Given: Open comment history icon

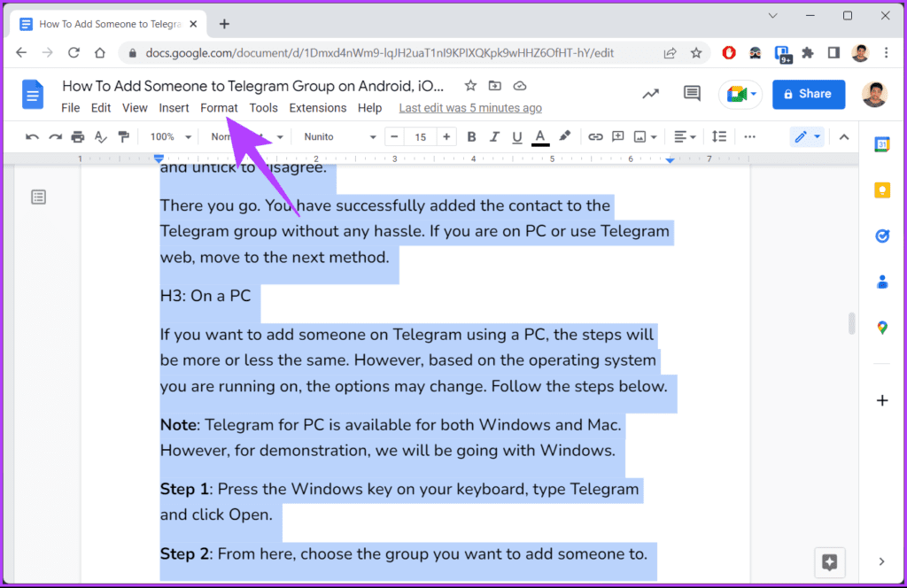Looking at the screenshot, I should [692, 93].
